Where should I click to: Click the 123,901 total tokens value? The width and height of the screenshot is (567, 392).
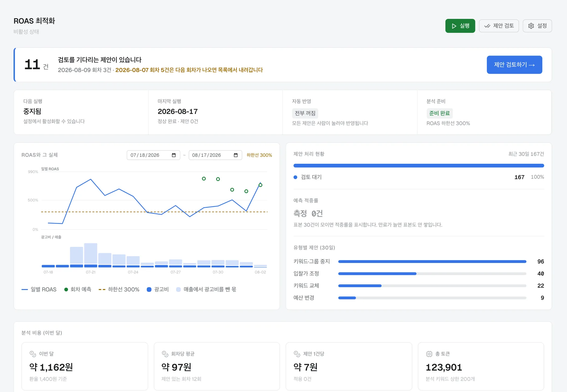[444, 367]
